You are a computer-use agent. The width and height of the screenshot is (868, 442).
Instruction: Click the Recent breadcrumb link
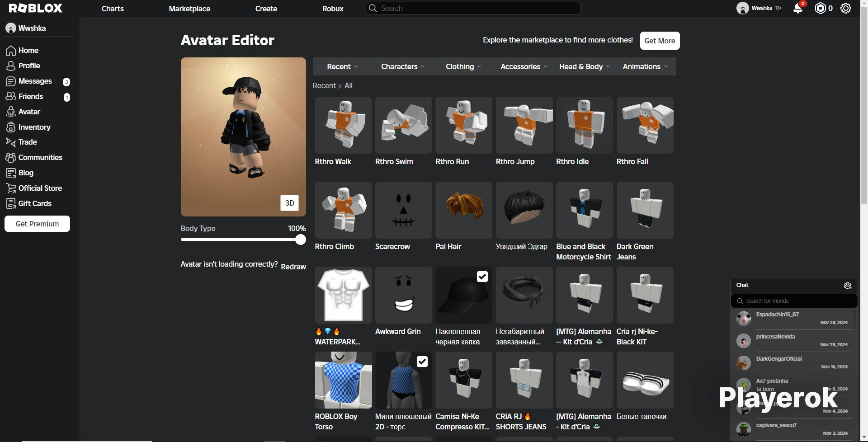[324, 85]
